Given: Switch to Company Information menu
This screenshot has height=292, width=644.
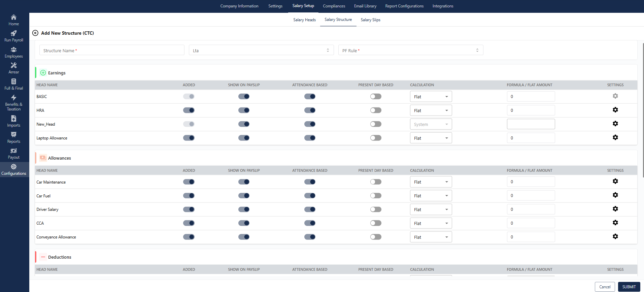Looking at the screenshot, I should tap(239, 6).
